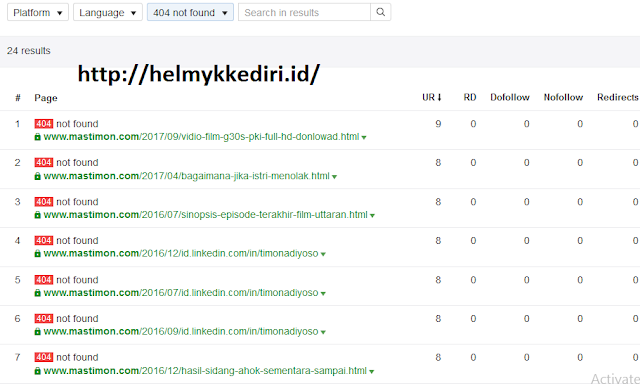Sort by the Redirects column header

coord(618,97)
